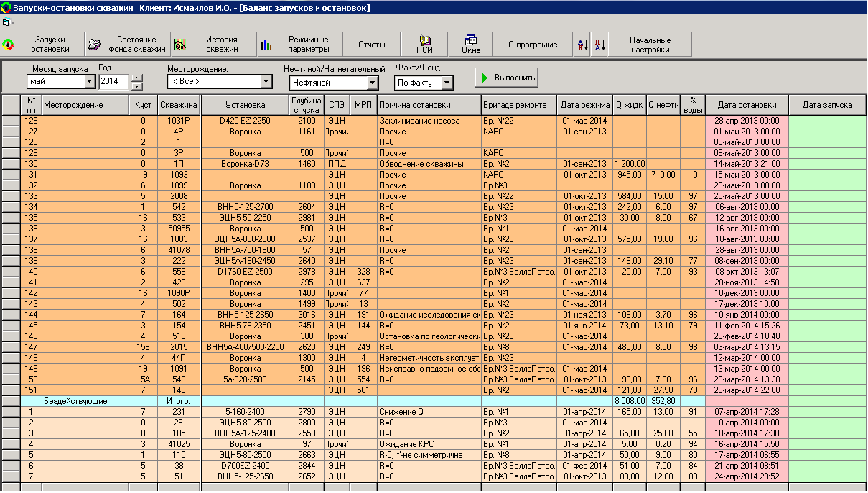The image size is (868, 493).
Task: Select the cell 5а-320-2500
Action: click(x=245, y=379)
